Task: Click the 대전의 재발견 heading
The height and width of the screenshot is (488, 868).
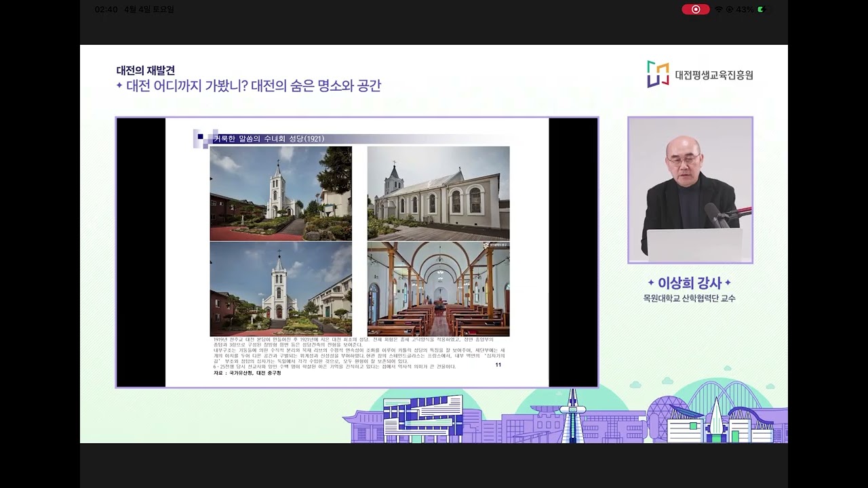Action: click(146, 70)
